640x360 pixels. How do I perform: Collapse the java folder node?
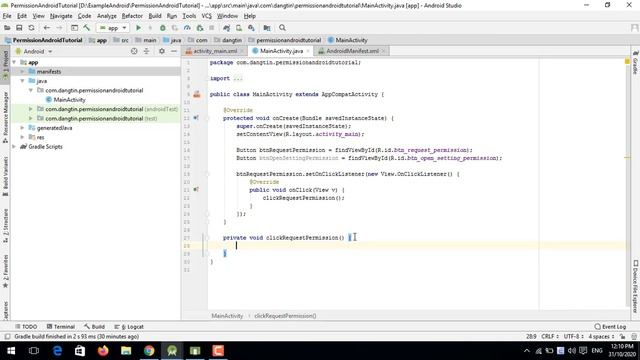(x=22, y=81)
